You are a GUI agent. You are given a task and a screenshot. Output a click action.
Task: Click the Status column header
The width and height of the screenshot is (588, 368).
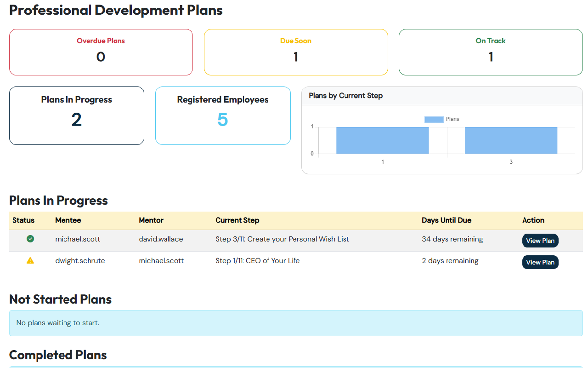(x=23, y=220)
